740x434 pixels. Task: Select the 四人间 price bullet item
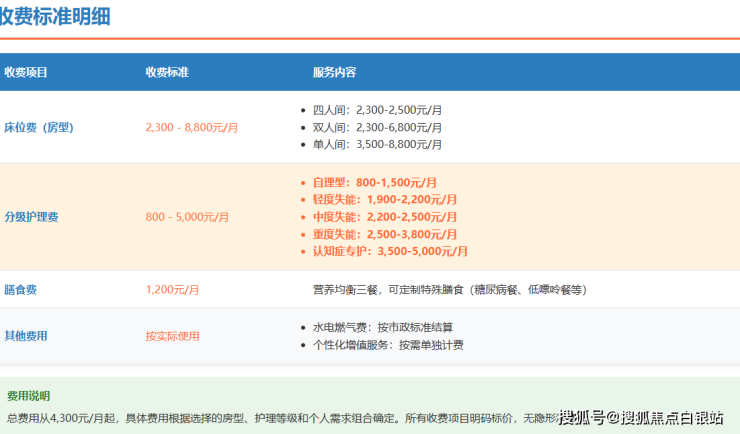377,110
